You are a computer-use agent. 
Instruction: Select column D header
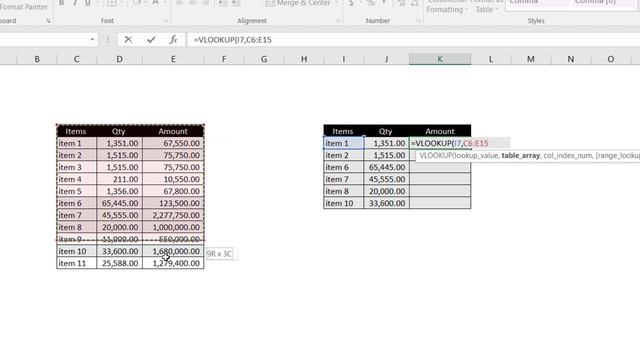pos(120,59)
